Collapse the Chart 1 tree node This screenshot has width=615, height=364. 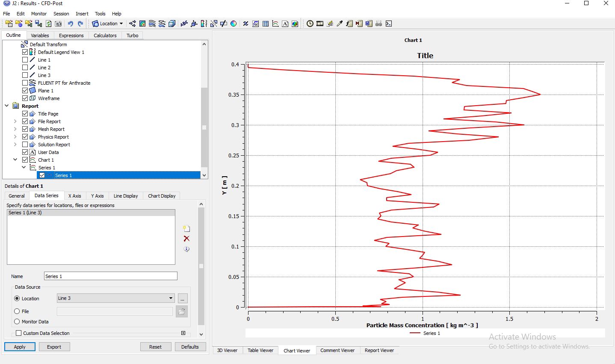pos(15,160)
